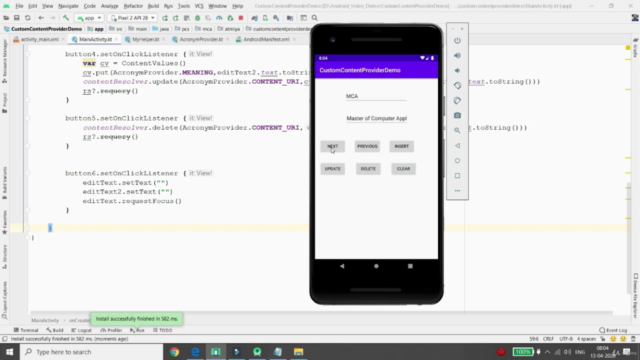Viewport: 640px width, 360px height.
Task: Click the UTF-8 encoding status entry
Action: (x=566, y=339)
